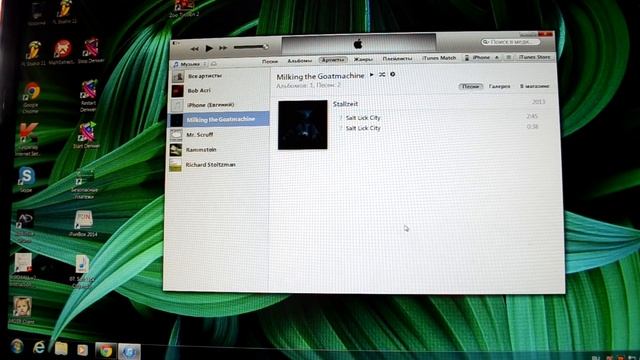Open the iFunBox 2014 desktop icon
This screenshot has height=360, width=640.
83,224
